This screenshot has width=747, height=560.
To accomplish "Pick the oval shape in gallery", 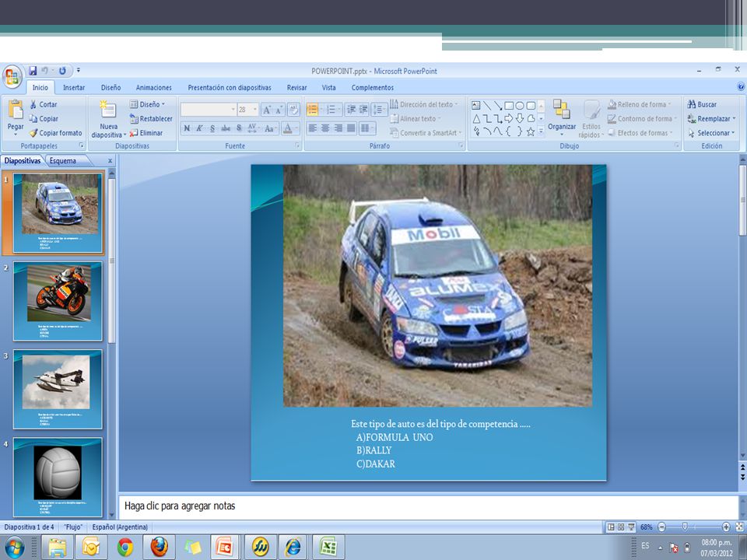I will tap(520, 106).
